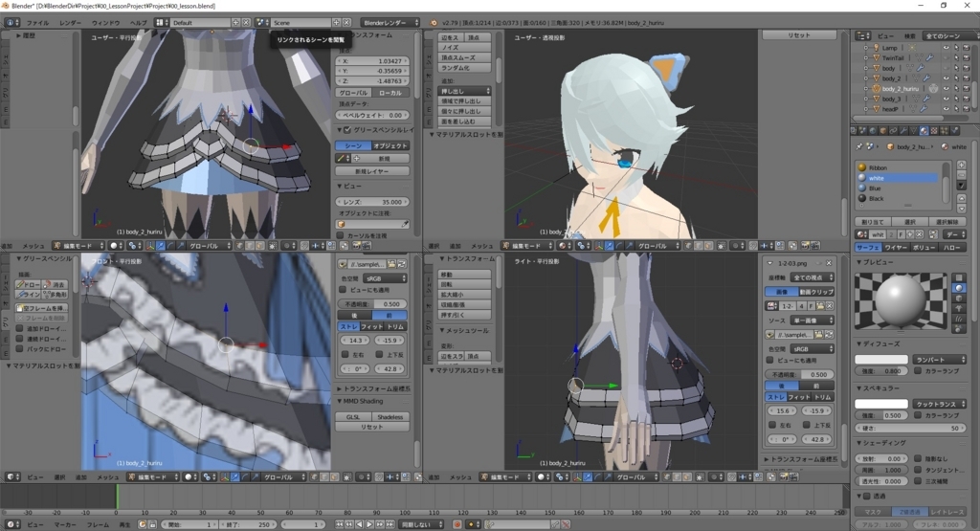Enable the グリースペンシルレイヤー checkbox

(x=347, y=130)
